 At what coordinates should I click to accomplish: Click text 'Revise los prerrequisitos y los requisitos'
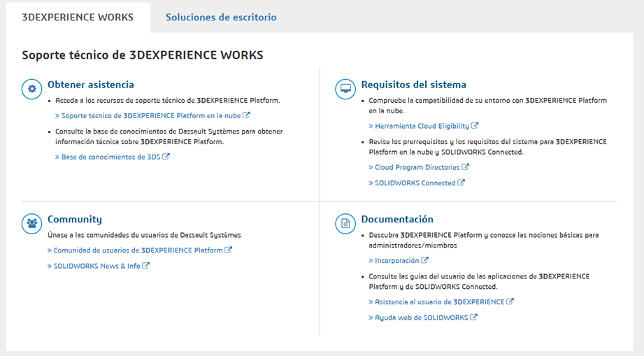click(x=433, y=142)
